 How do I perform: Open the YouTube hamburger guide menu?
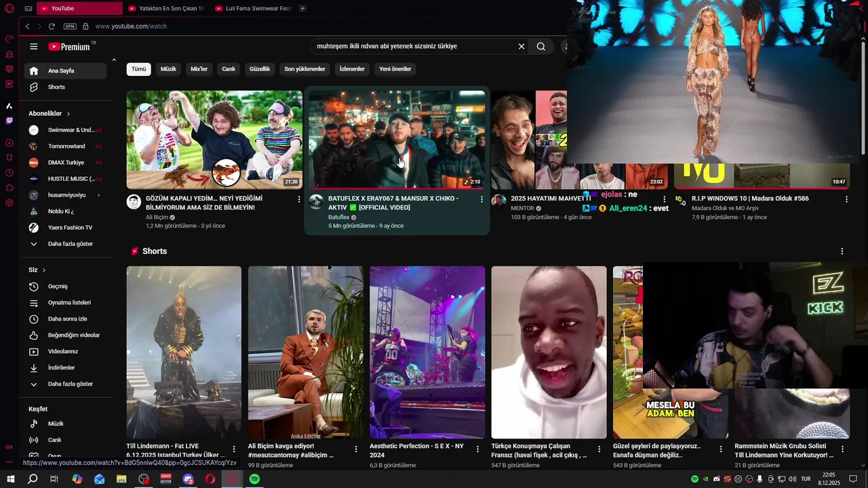33,46
